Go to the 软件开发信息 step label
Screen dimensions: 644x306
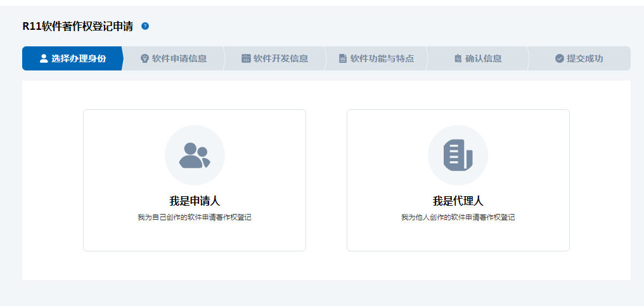tap(281, 58)
